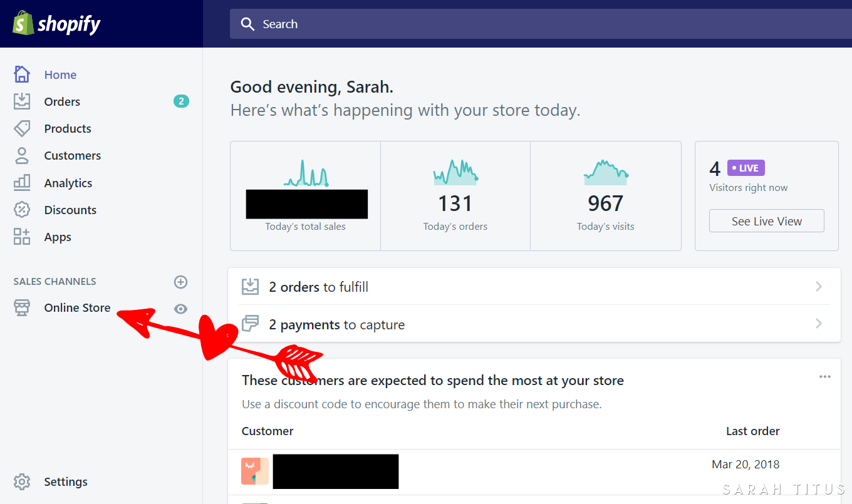
Task: Click the Orders inbox icon in sidebar
Action: [x=22, y=101]
